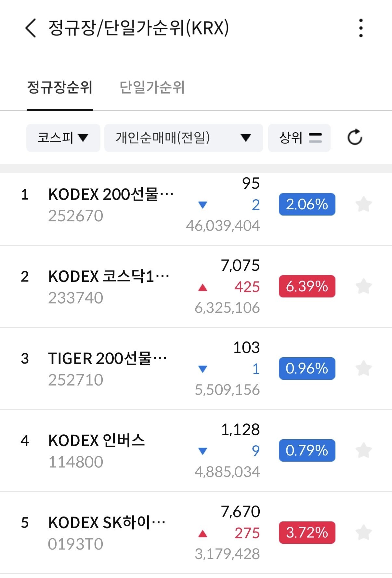Image resolution: width=392 pixels, height=578 pixels.
Task: Add KODEX 인버스 to favorites star
Action: (363, 450)
